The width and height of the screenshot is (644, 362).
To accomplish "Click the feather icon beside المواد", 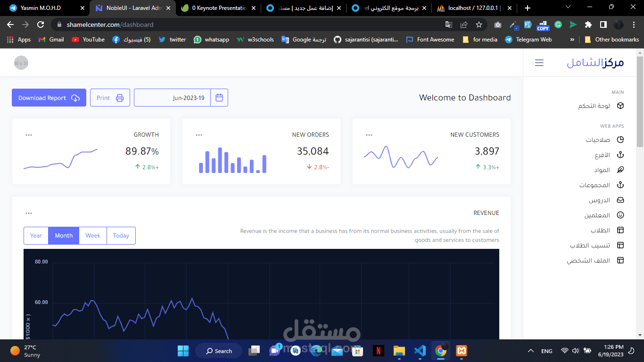I will pyautogui.click(x=620, y=170).
